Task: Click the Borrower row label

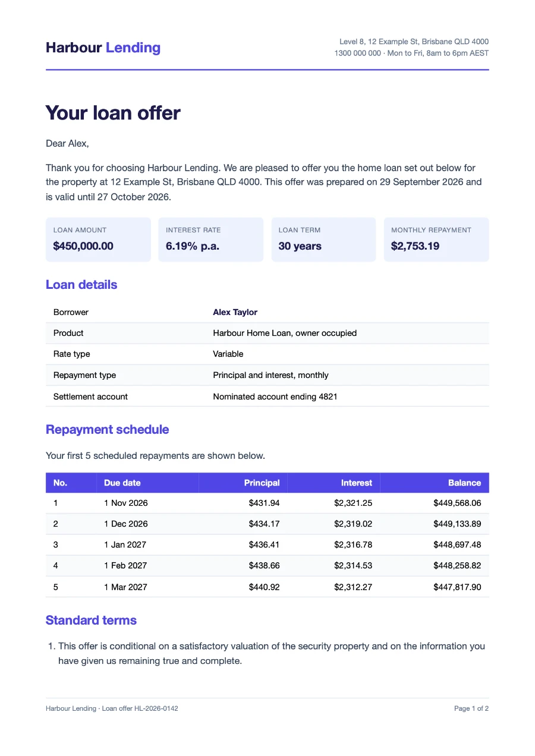Action: coord(71,312)
